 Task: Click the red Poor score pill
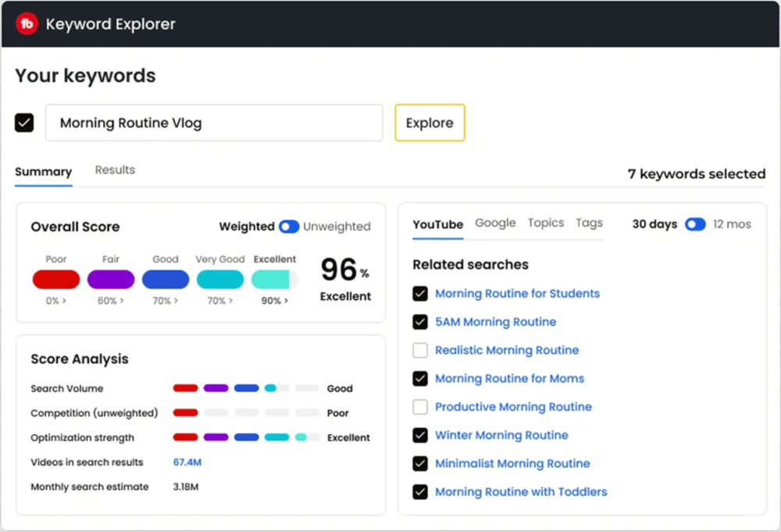pos(56,280)
